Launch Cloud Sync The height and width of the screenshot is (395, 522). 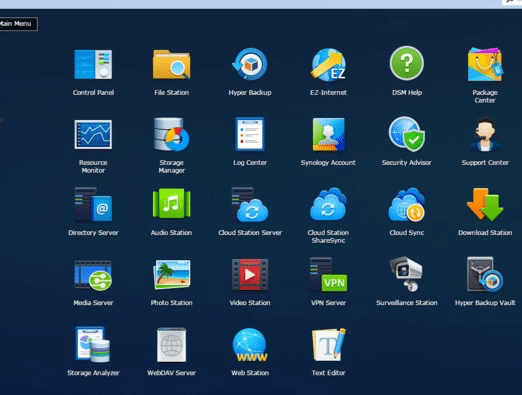coord(407,204)
